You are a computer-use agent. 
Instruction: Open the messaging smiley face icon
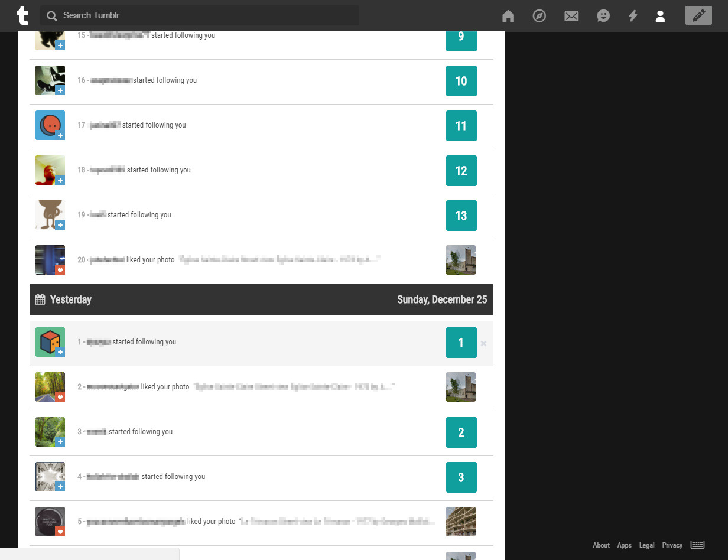coord(603,16)
